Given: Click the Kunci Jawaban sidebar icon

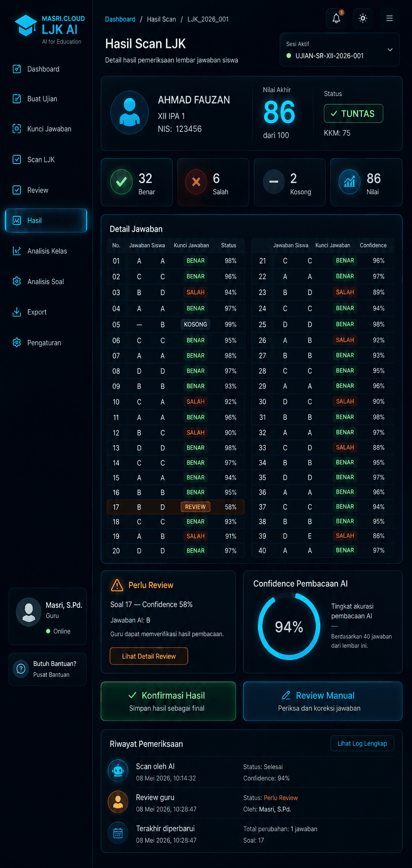Looking at the screenshot, I should tap(17, 129).
